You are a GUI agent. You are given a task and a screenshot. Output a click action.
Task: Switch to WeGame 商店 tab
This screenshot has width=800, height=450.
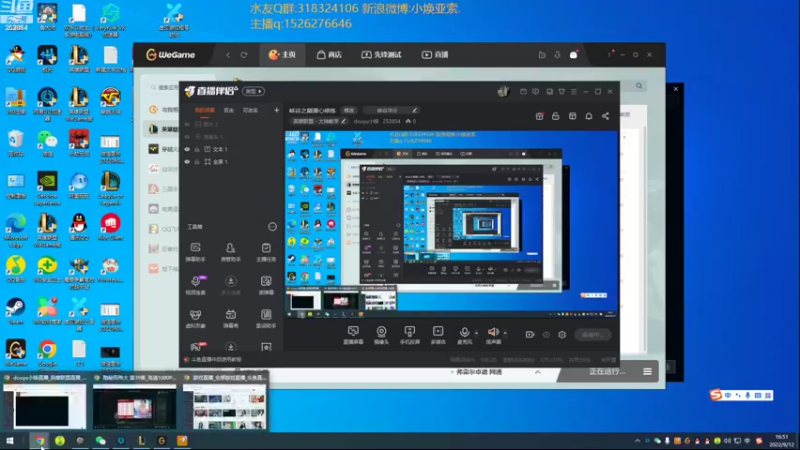tap(329, 55)
